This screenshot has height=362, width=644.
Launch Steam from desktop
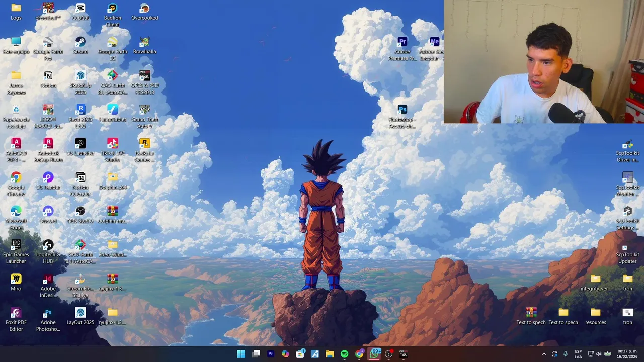pyautogui.click(x=80, y=45)
